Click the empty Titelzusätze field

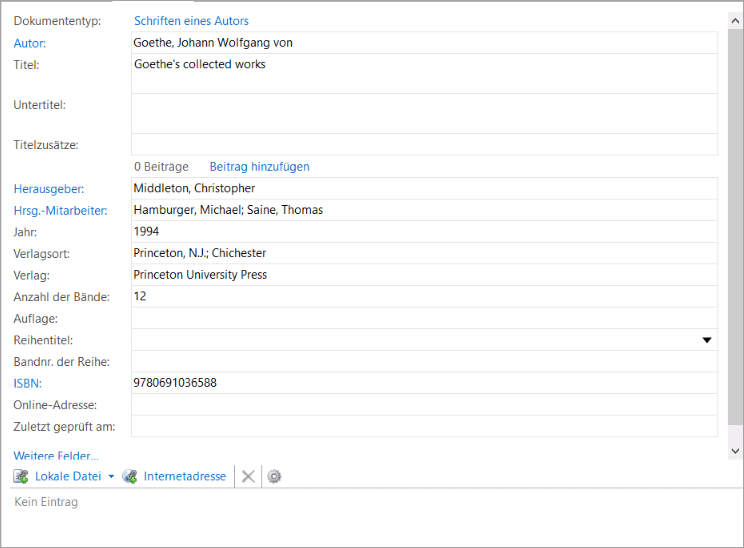click(424, 144)
